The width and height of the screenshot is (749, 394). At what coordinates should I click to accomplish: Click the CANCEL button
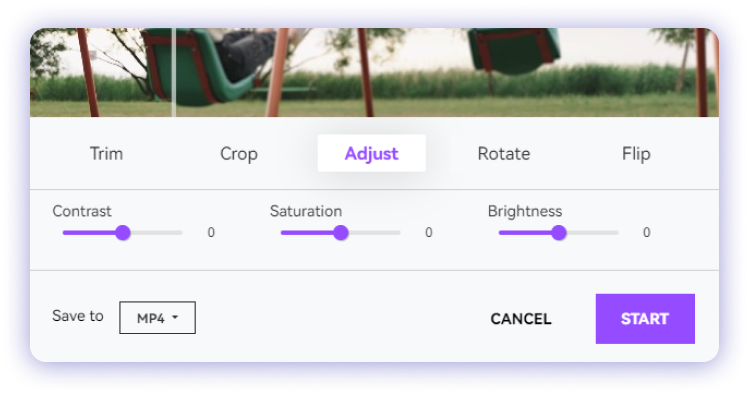521,319
